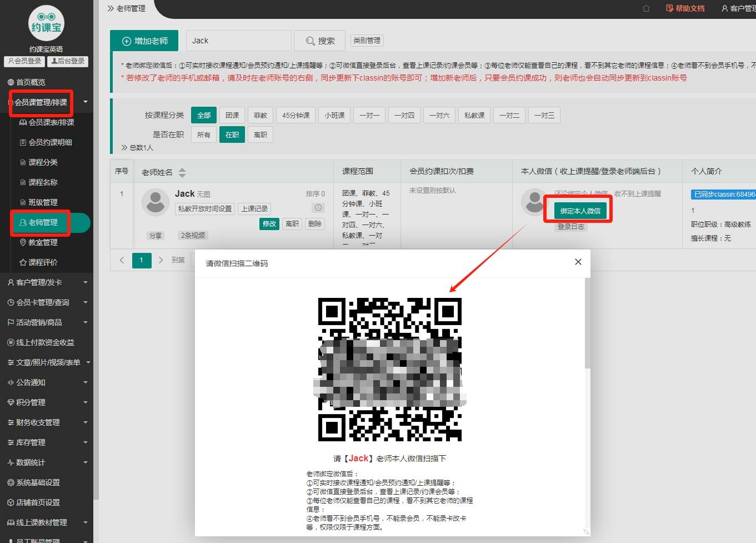Filter by 私教课 course category

coord(474,115)
